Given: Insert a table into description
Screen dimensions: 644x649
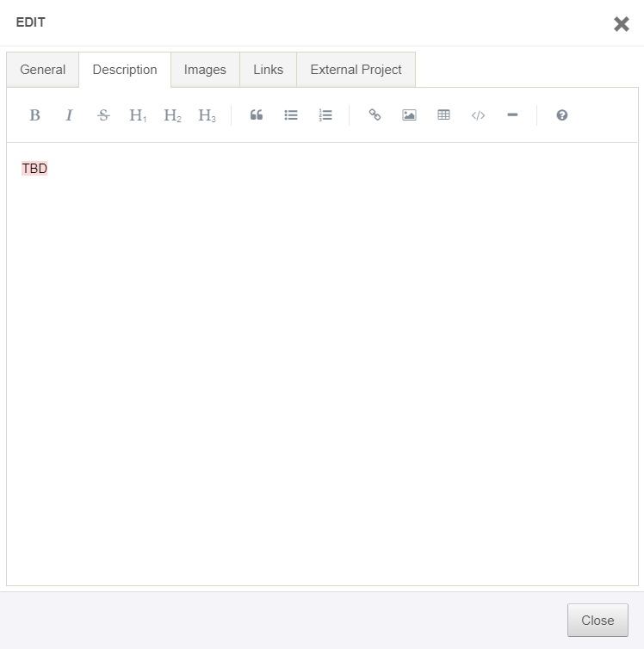Looking at the screenshot, I should pyautogui.click(x=443, y=115).
